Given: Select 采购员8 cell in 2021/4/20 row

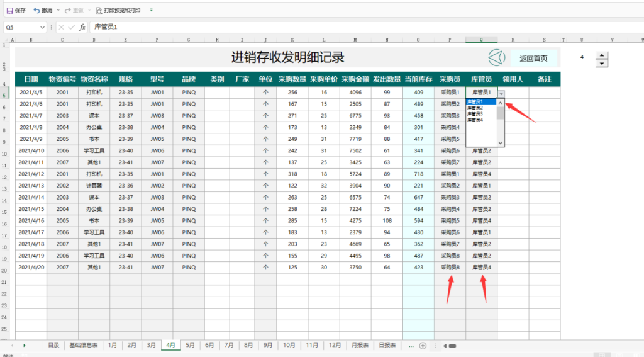Looking at the screenshot, I should [450, 268].
